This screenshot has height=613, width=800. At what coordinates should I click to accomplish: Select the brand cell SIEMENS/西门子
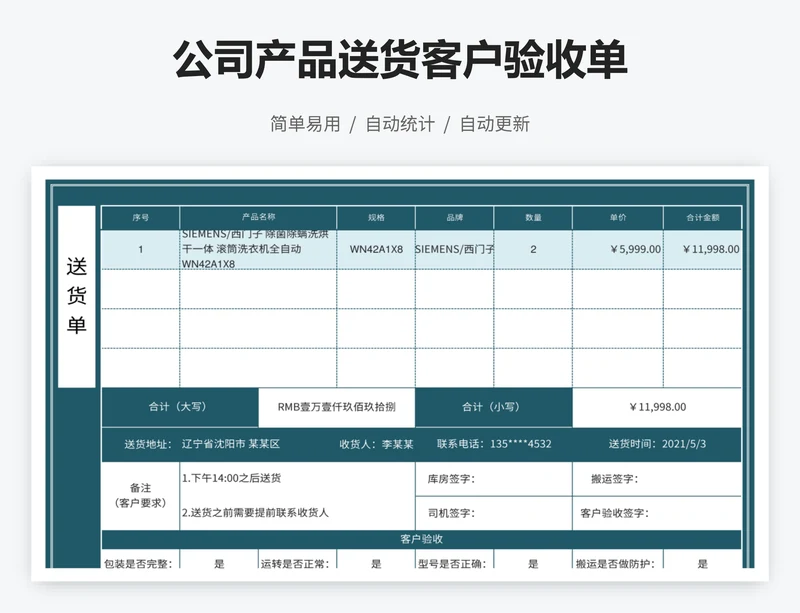455,250
